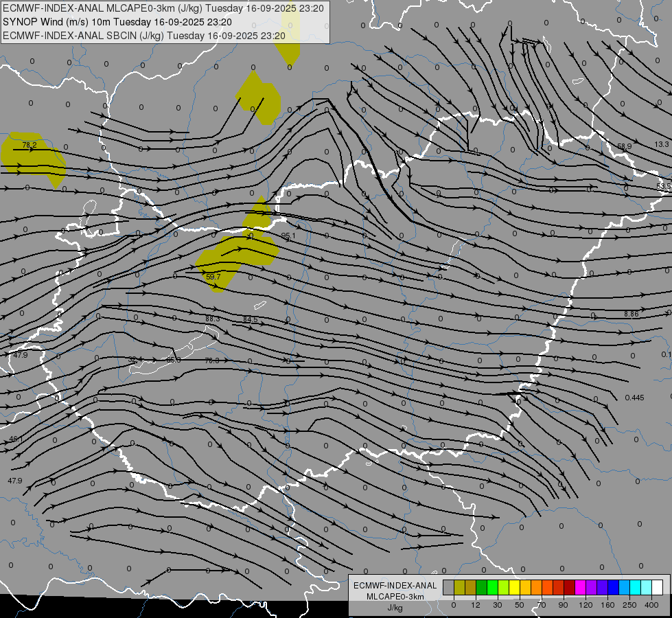Click legend scale value 90
Image resolution: width=672 pixels, height=618 pixels.
click(x=563, y=605)
